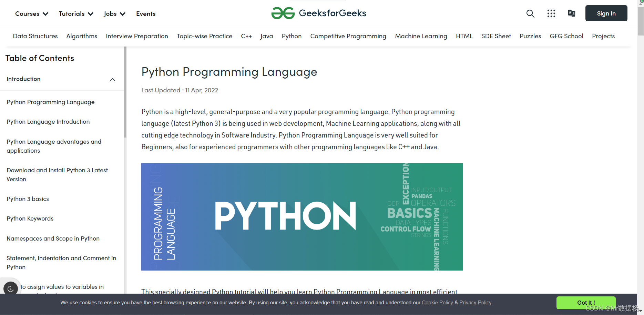Open the Events menu item
644x315 pixels.
pyautogui.click(x=146, y=14)
